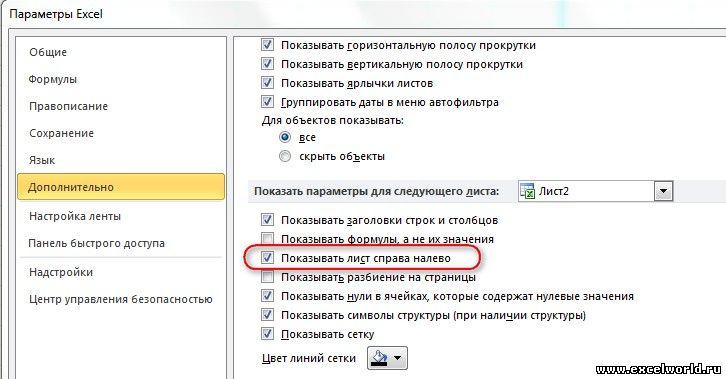Open the Формулы settings section
Image resolution: width=726 pixels, height=379 pixels.
[x=52, y=79]
